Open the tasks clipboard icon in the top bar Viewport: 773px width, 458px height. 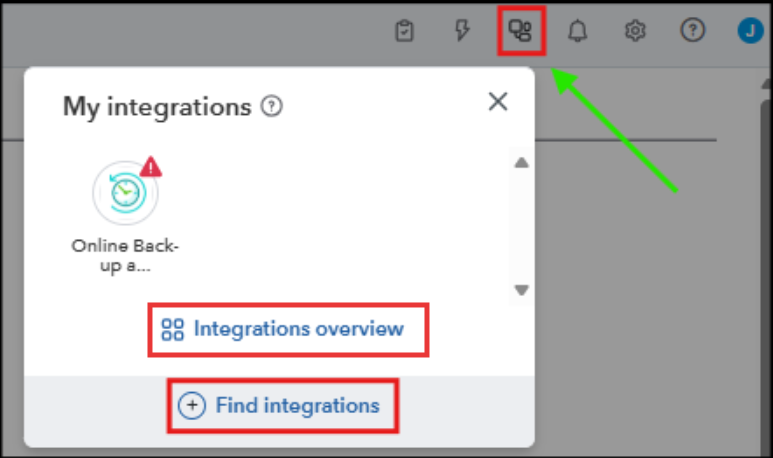coord(404,31)
